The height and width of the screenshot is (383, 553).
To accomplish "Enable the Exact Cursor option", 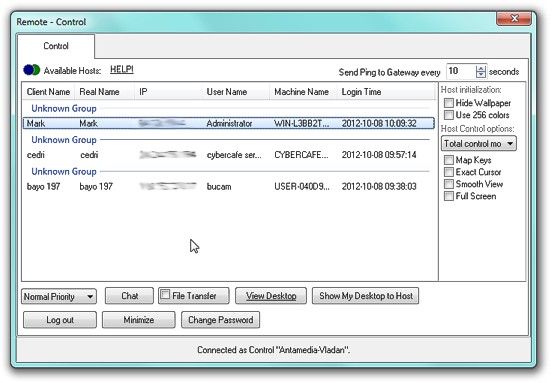I will click(x=449, y=172).
